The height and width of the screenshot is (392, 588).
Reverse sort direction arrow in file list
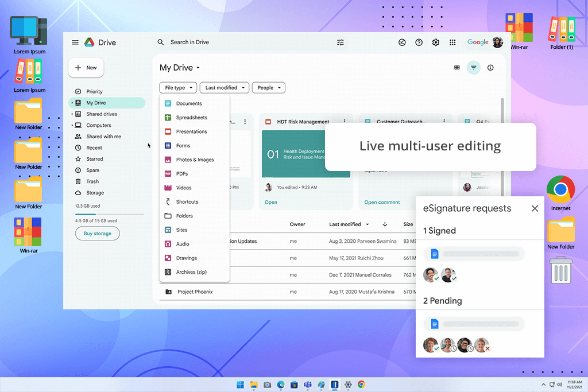tap(385, 224)
